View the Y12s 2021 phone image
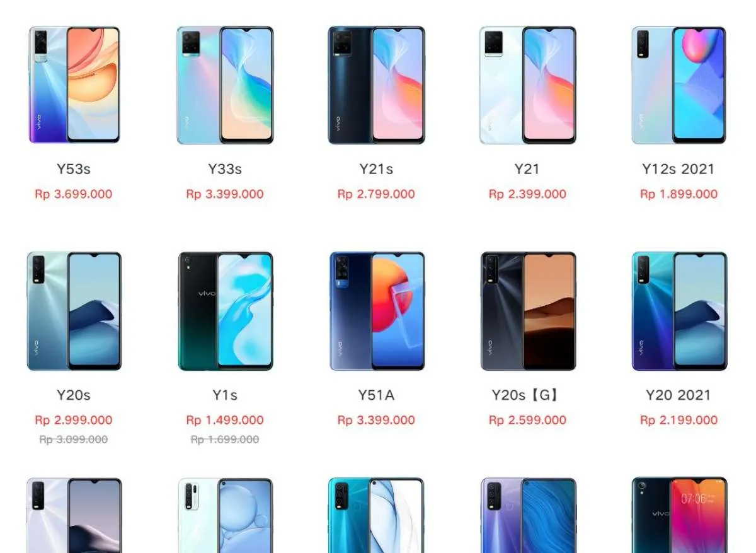The width and height of the screenshot is (756, 553). tap(679, 84)
